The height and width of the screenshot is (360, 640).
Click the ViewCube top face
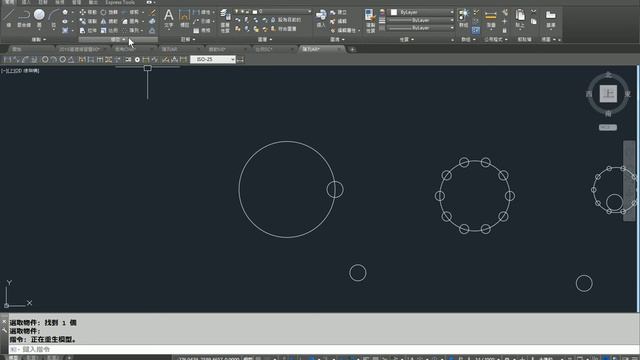pos(608,94)
